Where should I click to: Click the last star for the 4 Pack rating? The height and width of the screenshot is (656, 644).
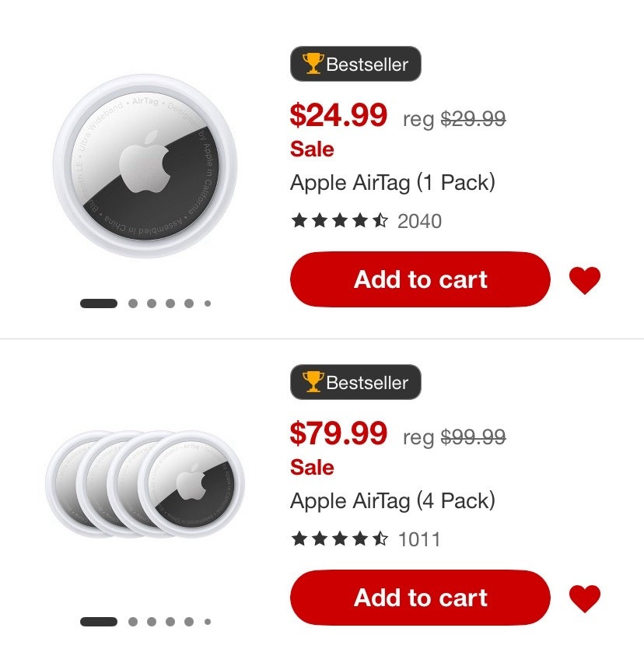379,538
